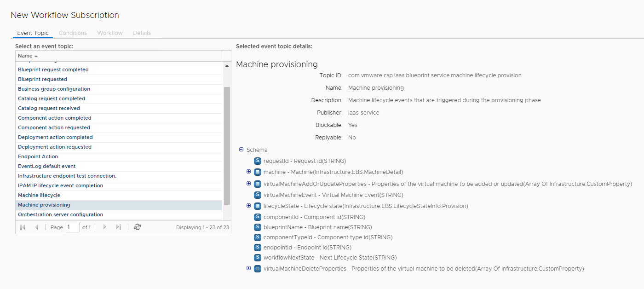644x289 pixels.
Task: Click the next-page arrow icon
Action: [x=105, y=227]
